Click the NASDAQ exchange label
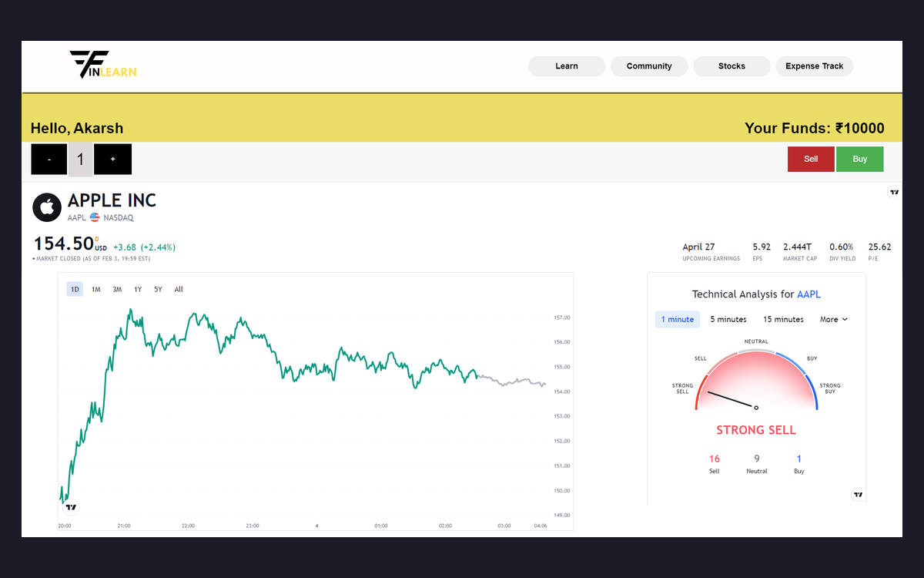This screenshot has height=578, width=924. [119, 218]
